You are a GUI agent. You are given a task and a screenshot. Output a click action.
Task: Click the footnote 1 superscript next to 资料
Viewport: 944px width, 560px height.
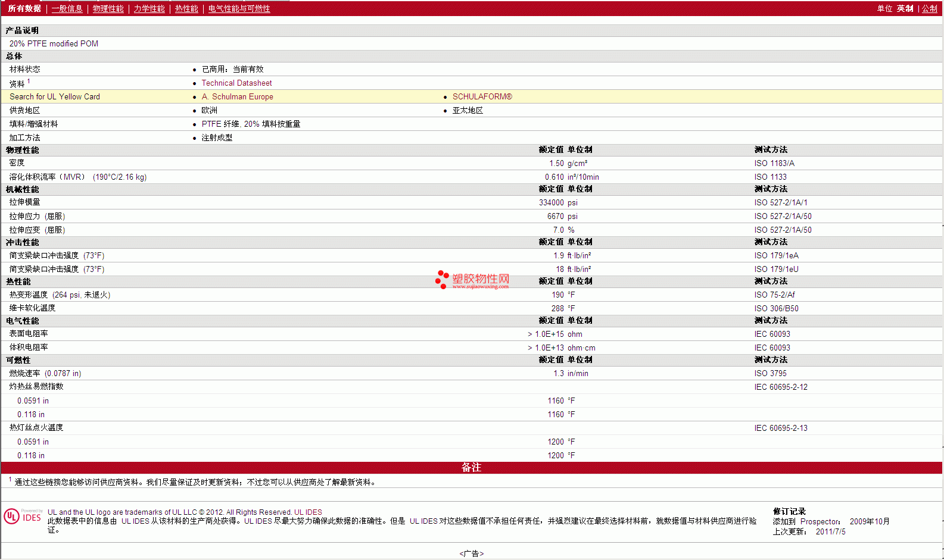[29, 81]
